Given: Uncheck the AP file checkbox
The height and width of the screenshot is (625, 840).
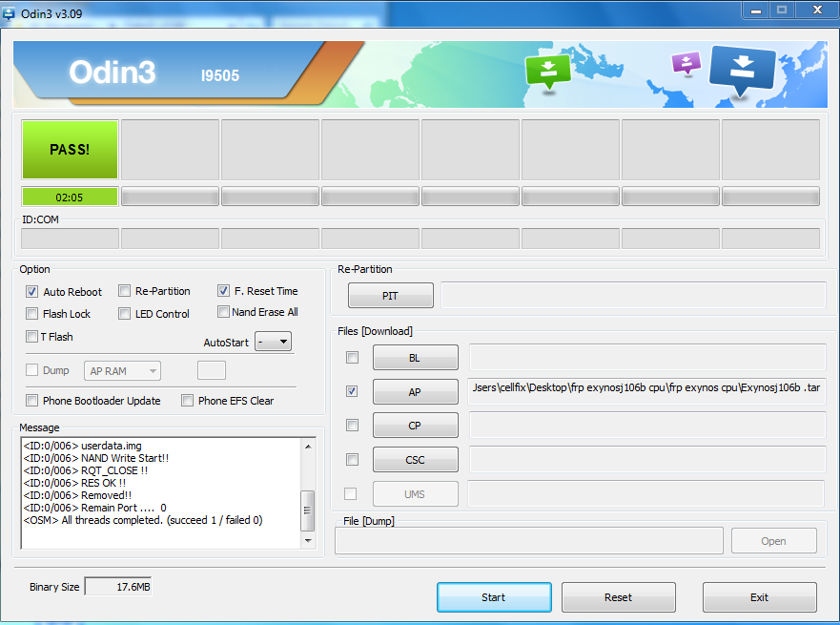Looking at the screenshot, I should 352,391.
